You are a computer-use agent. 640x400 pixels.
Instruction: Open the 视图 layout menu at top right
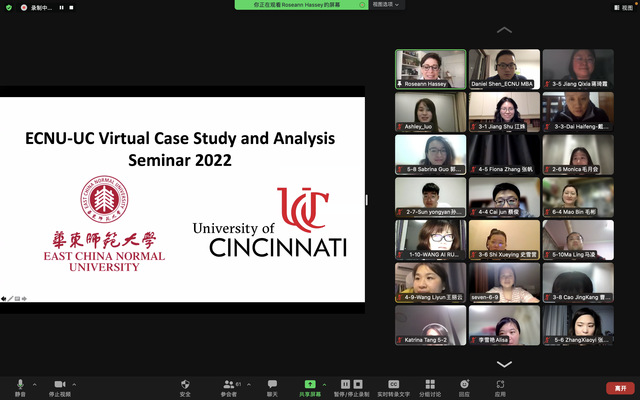[x=624, y=7]
